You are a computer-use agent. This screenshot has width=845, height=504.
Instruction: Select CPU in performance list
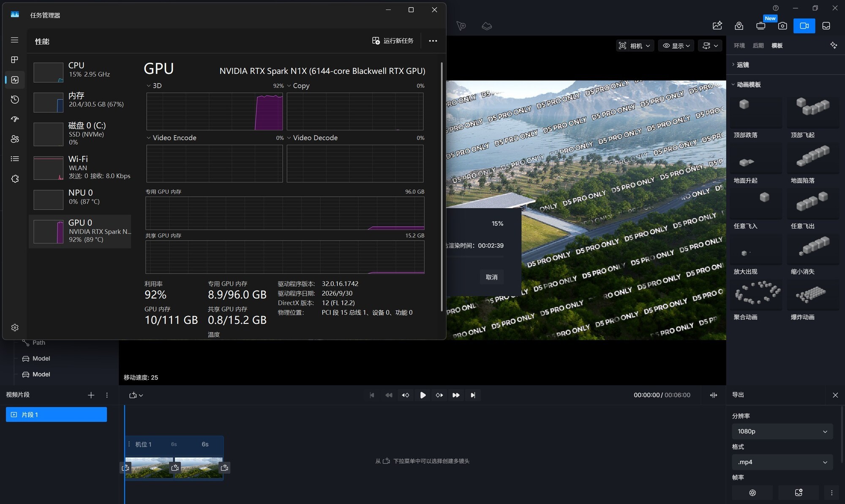coord(80,72)
